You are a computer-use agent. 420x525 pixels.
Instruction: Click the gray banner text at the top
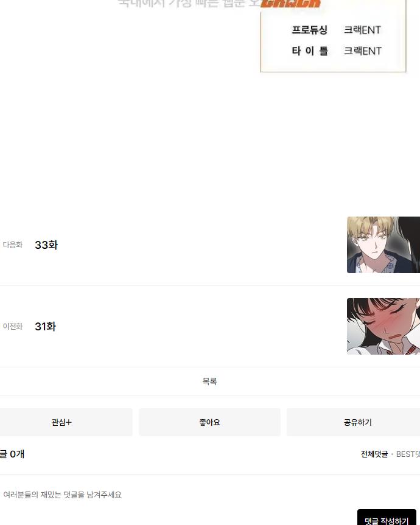click(188, 4)
